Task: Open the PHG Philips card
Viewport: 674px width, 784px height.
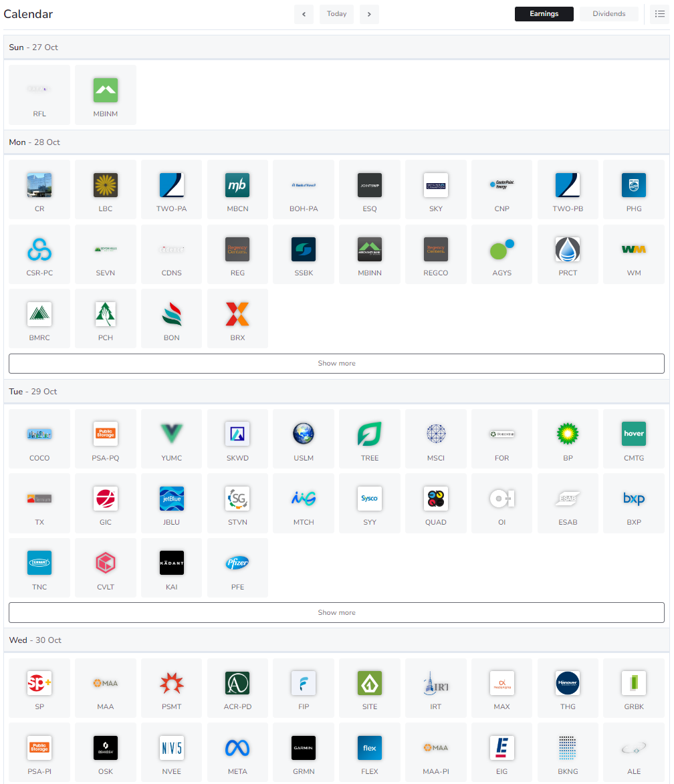Action: pyautogui.click(x=634, y=190)
